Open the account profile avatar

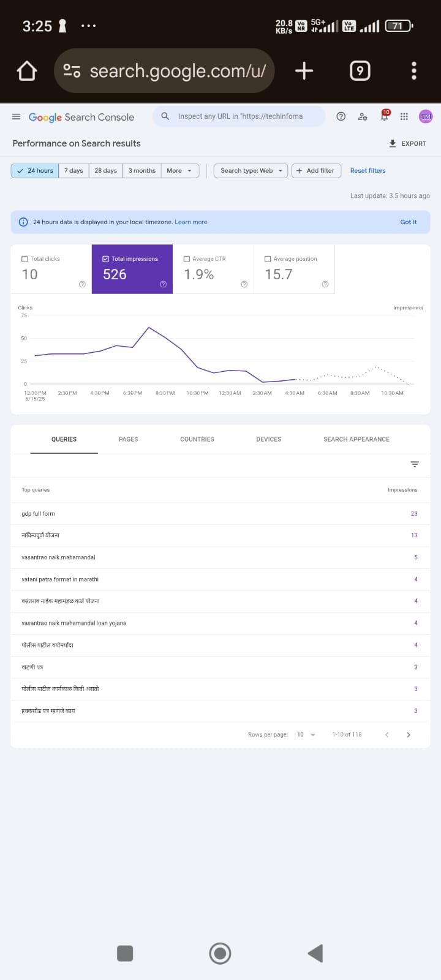point(426,116)
